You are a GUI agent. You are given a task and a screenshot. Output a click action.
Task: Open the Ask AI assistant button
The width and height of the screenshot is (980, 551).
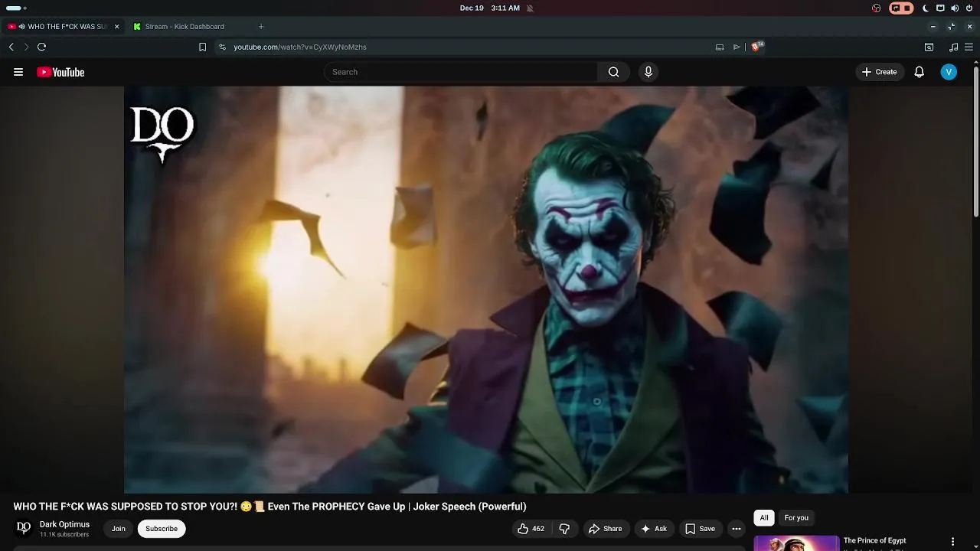pos(654,529)
